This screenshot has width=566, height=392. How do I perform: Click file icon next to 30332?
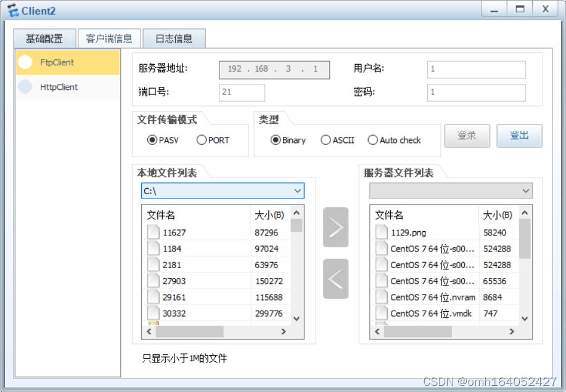tap(154, 313)
